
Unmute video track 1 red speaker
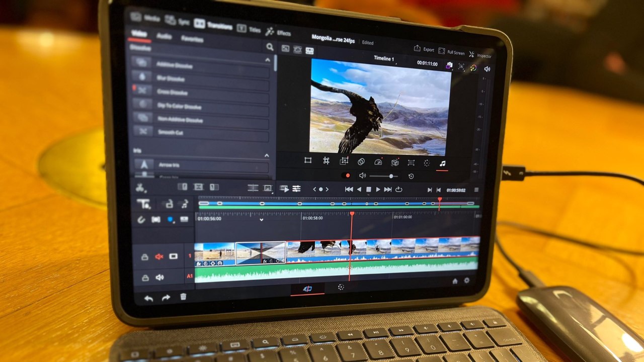coord(159,256)
